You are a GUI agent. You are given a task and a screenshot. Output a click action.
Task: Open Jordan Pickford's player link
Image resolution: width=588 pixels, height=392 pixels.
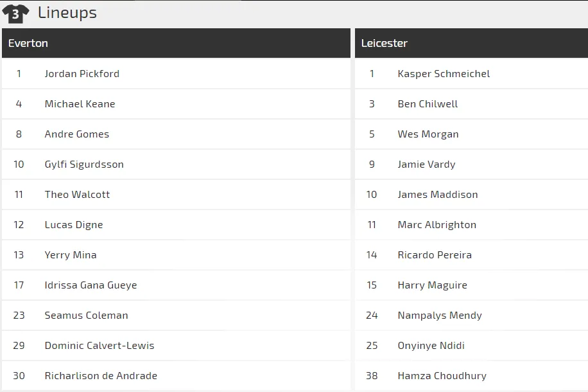(82, 74)
